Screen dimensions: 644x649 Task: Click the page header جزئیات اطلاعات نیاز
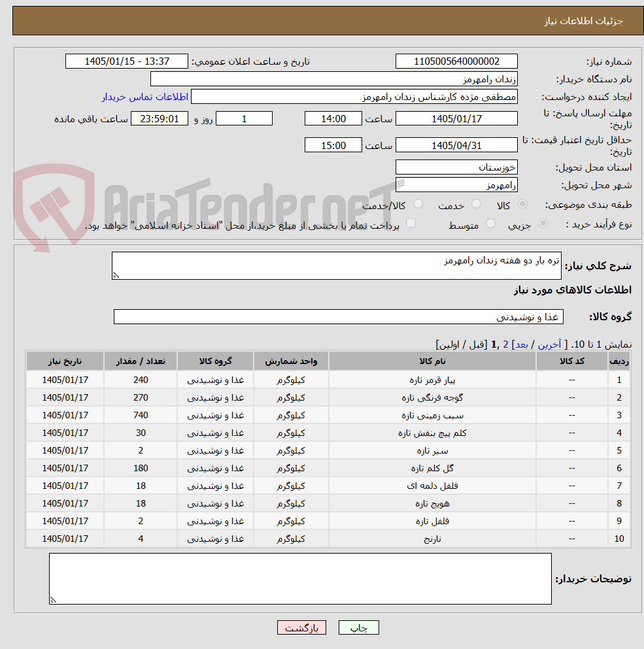(583, 21)
